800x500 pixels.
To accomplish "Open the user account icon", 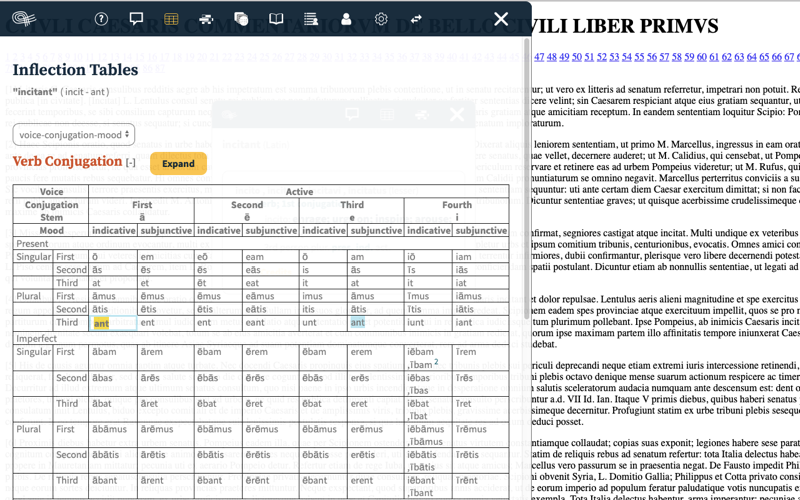I will (x=346, y=19).
